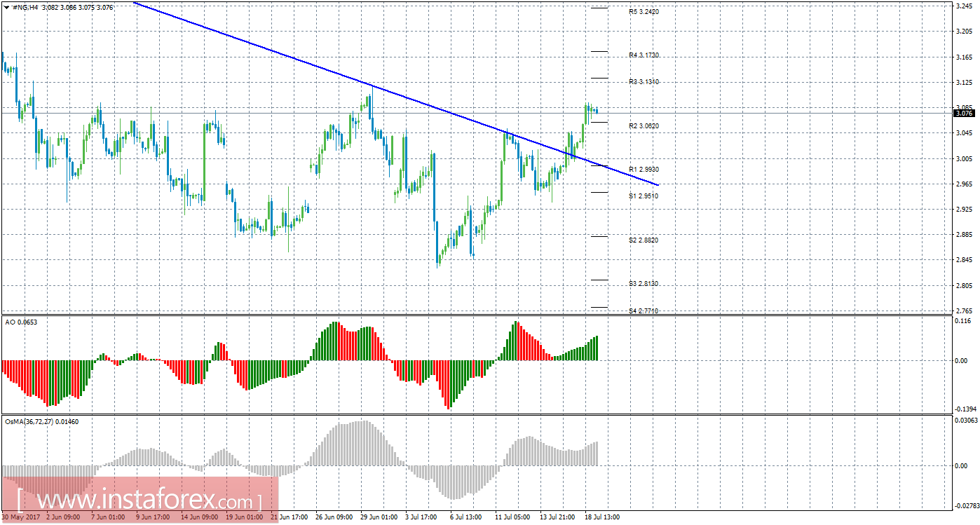
Task: Click the current price tag 3.076
Action: tap(964, 113)
